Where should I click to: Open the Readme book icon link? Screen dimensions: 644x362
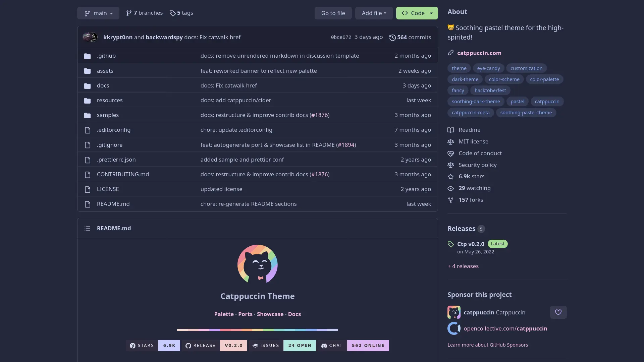tap(450, 130)
